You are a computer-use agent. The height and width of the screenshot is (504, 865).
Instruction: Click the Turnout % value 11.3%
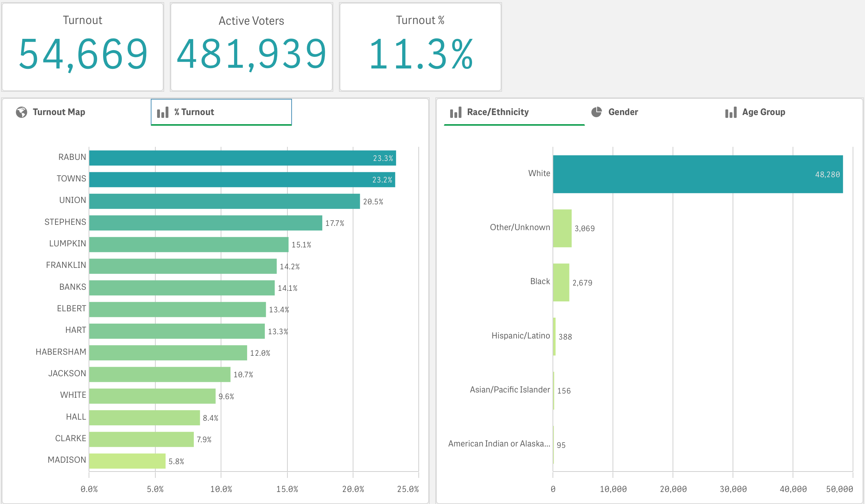click(x=420, y=54)
